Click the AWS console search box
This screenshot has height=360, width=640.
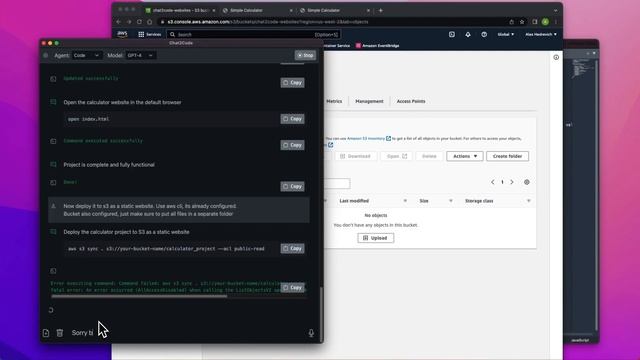253,35
